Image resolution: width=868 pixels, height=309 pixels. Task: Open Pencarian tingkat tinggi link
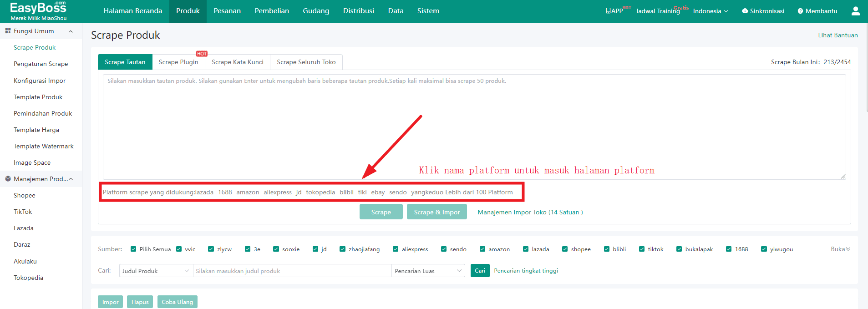[x=526, y=271]
